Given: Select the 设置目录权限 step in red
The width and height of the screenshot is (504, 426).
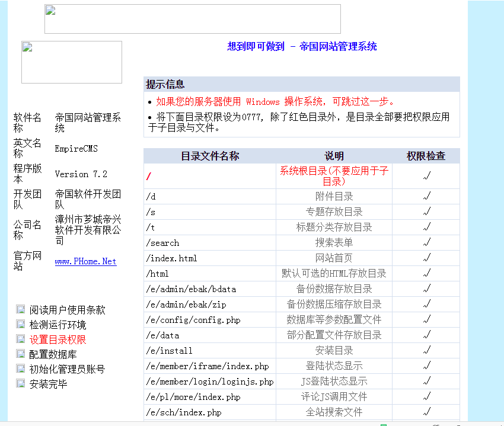Looking at the screenshot, I should (58, 339).
